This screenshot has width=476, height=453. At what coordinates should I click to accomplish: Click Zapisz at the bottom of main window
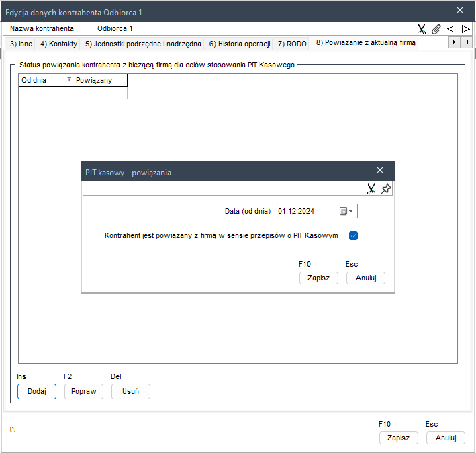coord(399,438)
